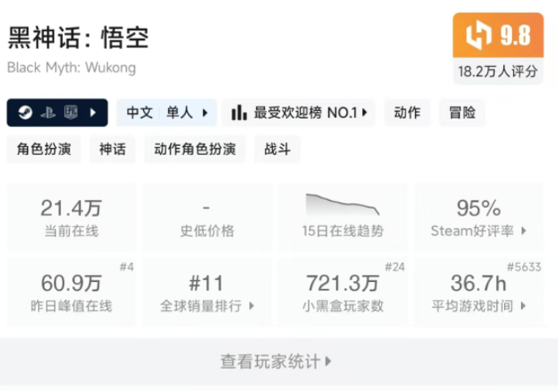Click the 15日在线趋势 chart thumbnail
The width and height of the screenshot is (558, 392).
pos(343,205)
